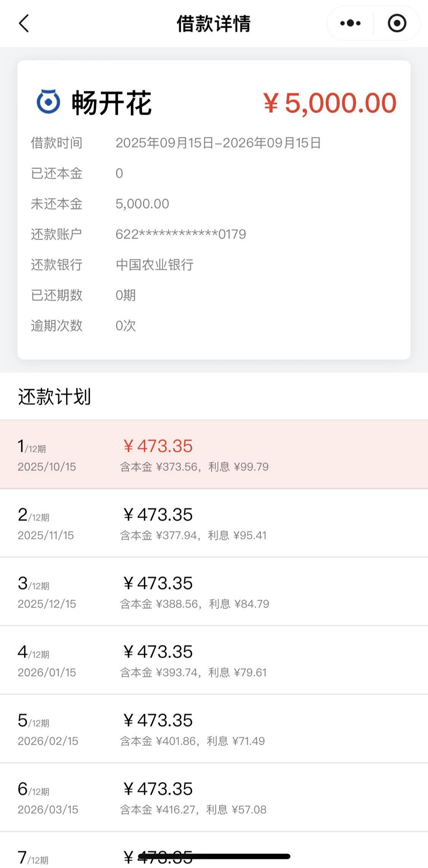Tap the partially visible installment 7 row

point(214,850)
